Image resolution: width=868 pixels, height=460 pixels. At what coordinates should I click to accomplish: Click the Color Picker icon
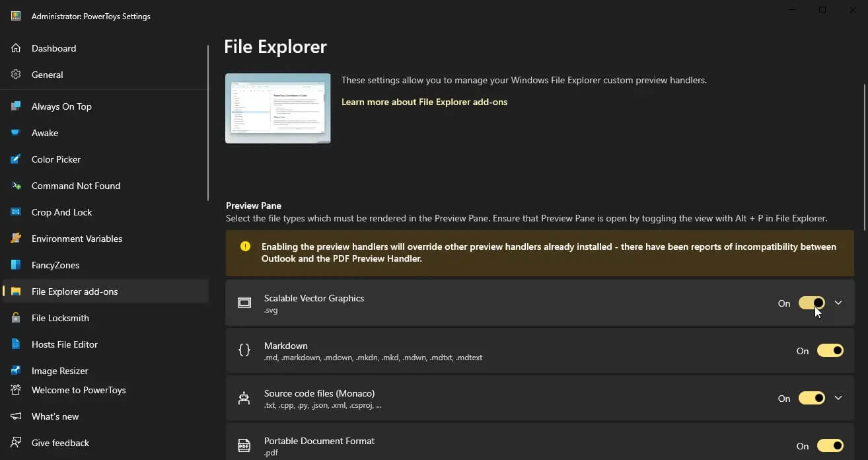pos(16,159)
